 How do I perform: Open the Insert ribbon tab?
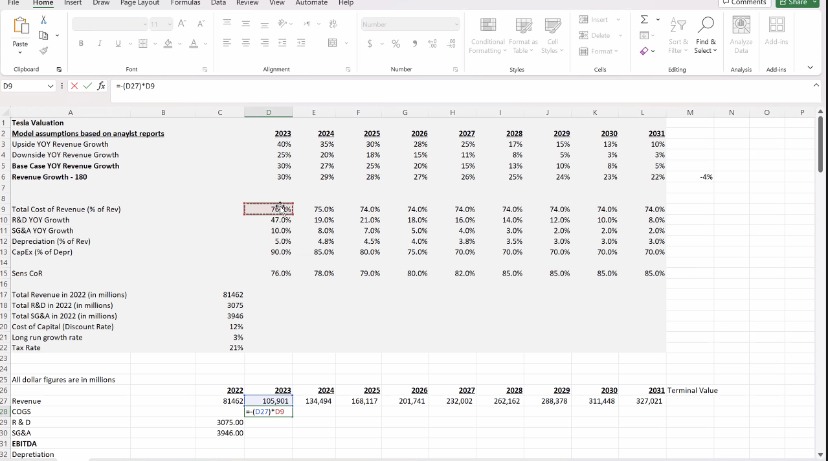click(x=73, y=3)
